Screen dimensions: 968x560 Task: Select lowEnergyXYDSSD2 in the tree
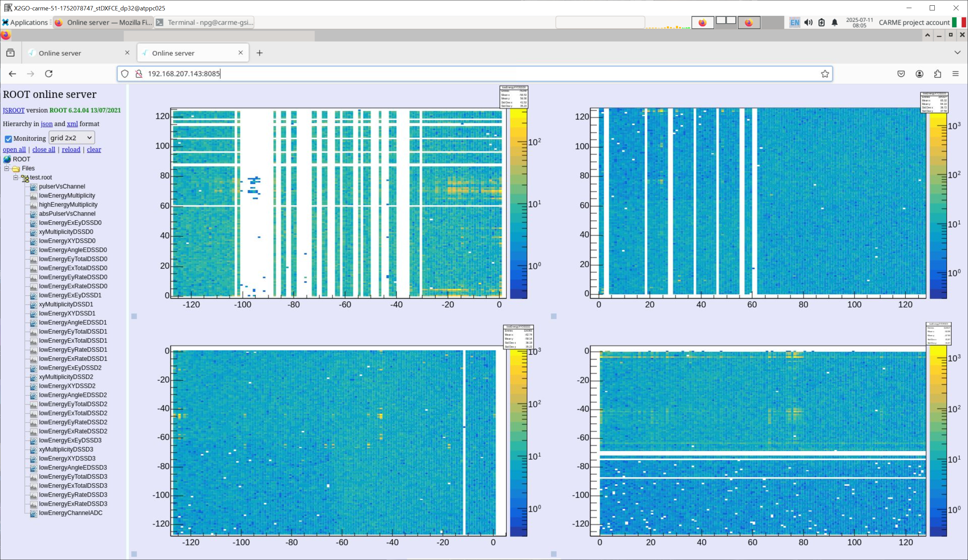click(x=67, y=386)
